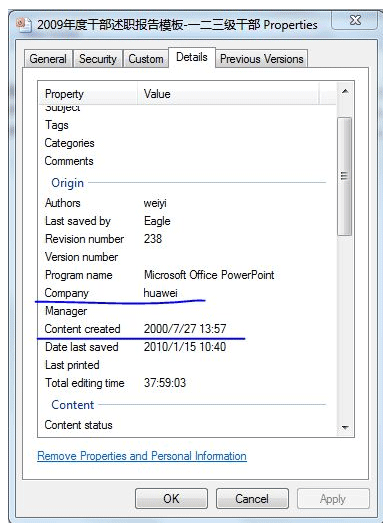Select the Revision number value 238
384x529 pixels.
pos(153,239)
